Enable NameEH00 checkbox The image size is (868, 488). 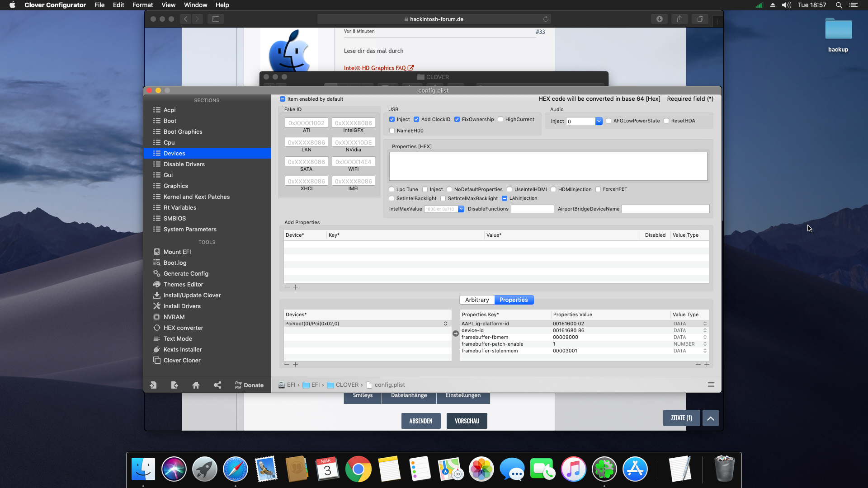(x=392, y=131)
